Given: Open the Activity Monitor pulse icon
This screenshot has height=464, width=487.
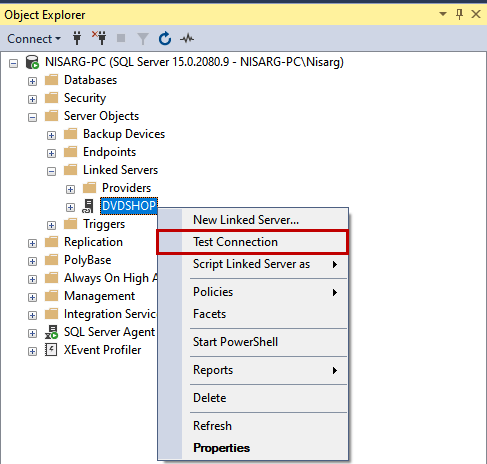Looking at the screenshot, I should click(x=187, y=38).
